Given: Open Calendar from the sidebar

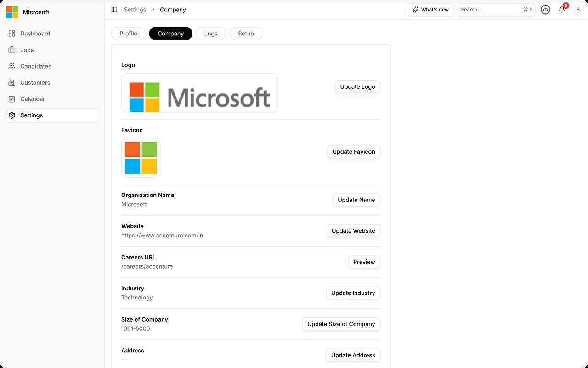Looking at the screenshot, I should [x=52, y=99].
